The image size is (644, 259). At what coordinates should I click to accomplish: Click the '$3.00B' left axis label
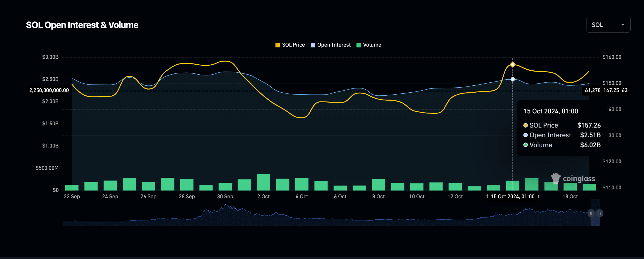coord(50,57)
